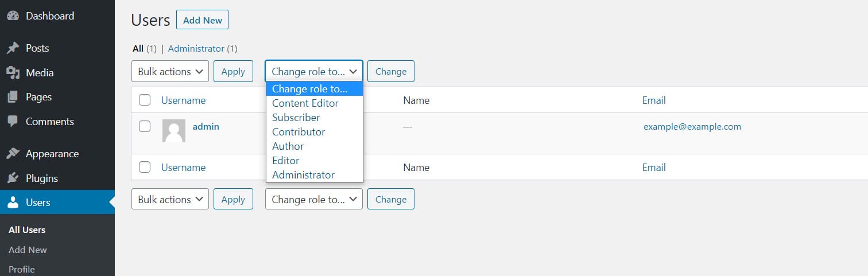Open the top Bulk actions dropdown
Image resolution: width=868 pixels, height=276 pixels.
coord(170,72)
